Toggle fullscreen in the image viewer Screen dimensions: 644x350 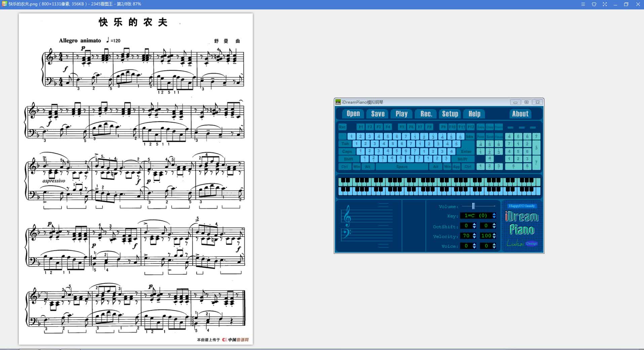(x=605, y=4)
